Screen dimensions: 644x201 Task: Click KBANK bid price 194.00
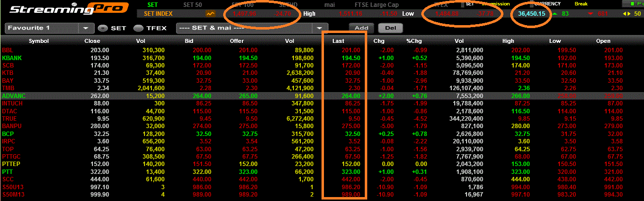click(202, 58)
